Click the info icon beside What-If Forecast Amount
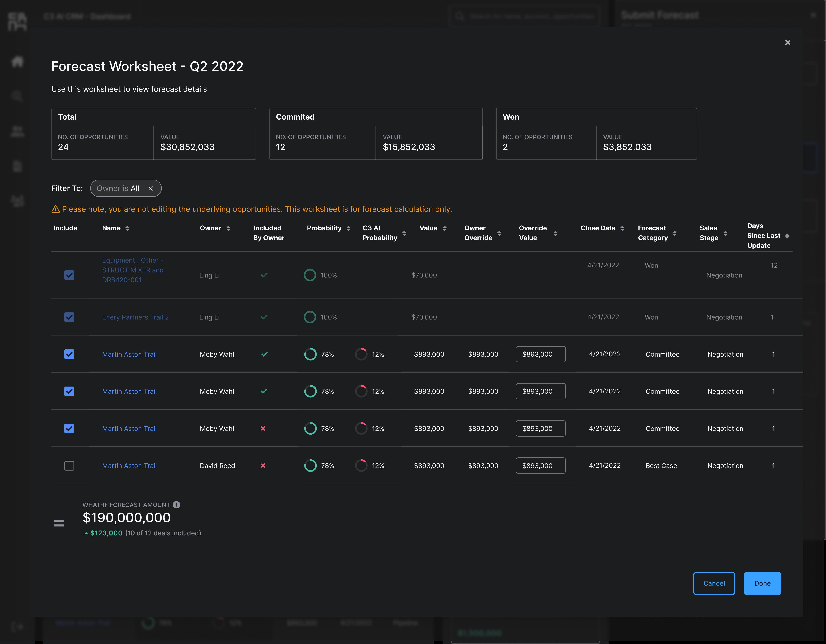Image resolution: width=826 pixels, height=644 pixels. click(x=176, y=504)
